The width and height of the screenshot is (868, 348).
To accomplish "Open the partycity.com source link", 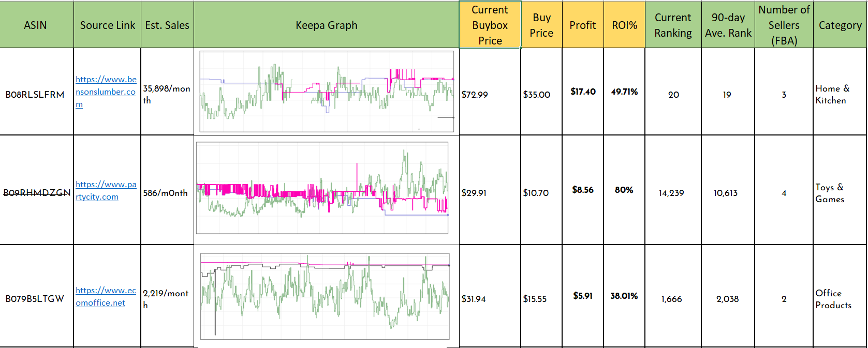I will (x=106, y=190).
